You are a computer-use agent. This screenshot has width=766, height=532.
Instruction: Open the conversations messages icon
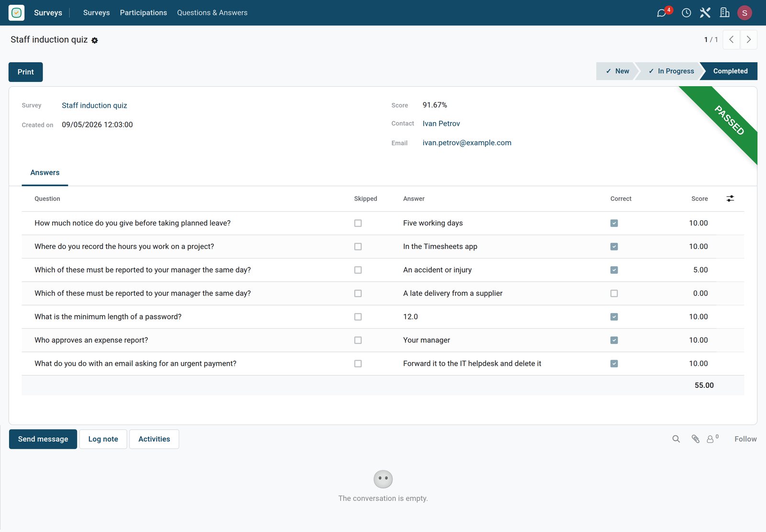tap(662, 13)
